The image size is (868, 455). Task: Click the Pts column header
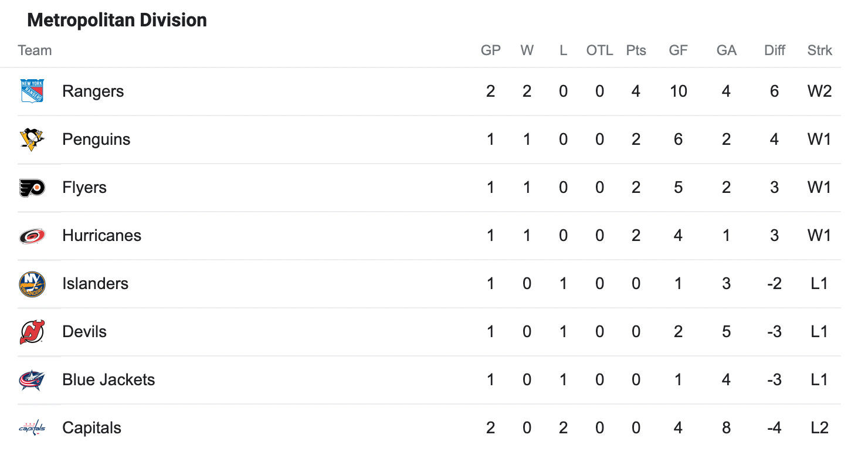point(636,50)
